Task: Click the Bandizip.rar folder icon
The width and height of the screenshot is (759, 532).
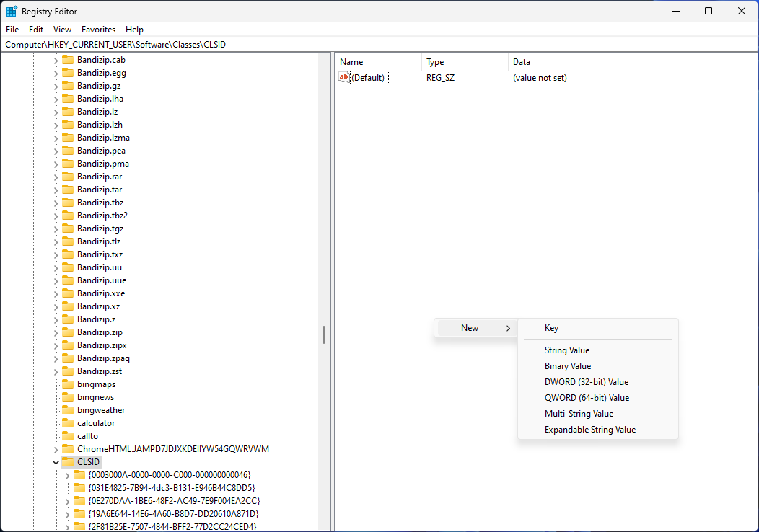Action: (68, 177)
